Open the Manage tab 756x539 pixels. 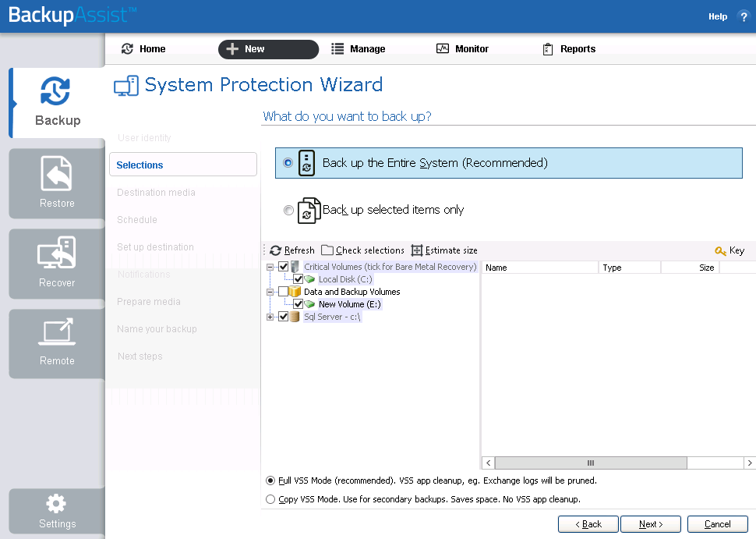359,48
